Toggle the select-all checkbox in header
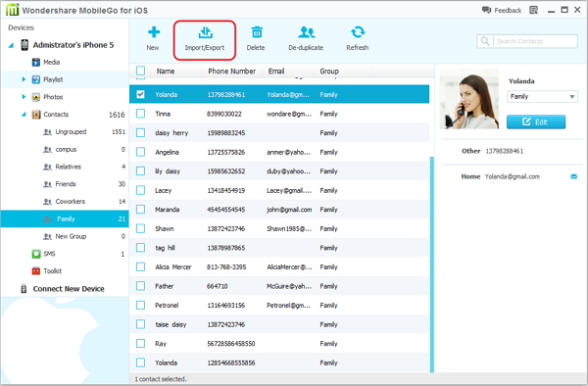This screenshot has width=588, height=386. 140,71
